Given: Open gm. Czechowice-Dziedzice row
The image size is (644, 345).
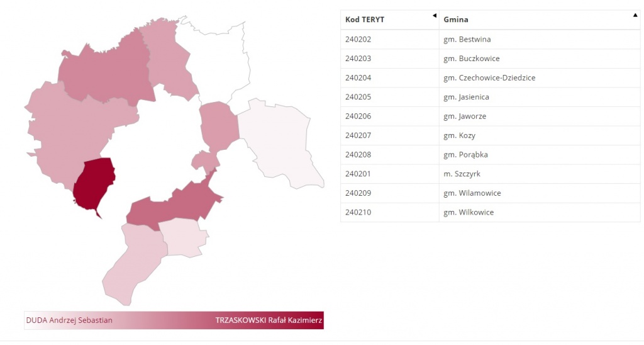Looking at the screenshot, I should coord(489,77).
